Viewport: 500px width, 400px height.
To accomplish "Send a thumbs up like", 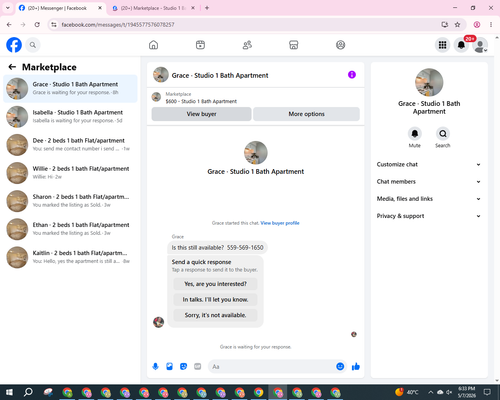I will click(356, 367).
